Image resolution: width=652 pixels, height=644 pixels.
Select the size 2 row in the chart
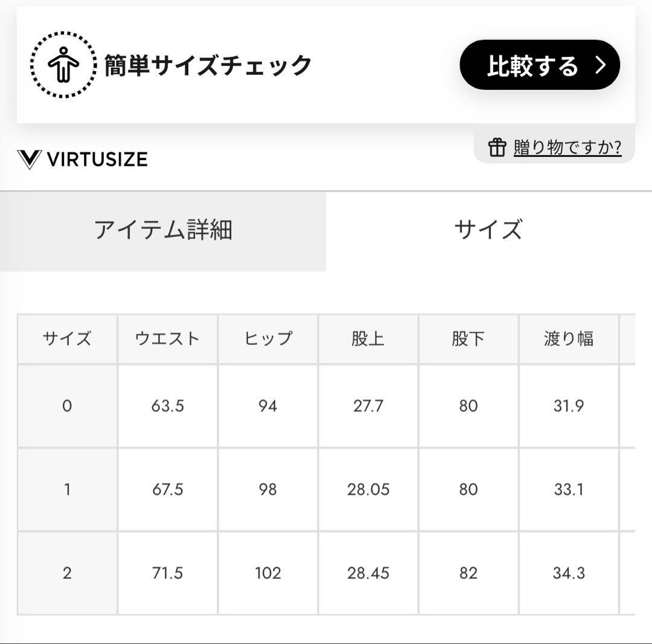click(x=66, y=573)
